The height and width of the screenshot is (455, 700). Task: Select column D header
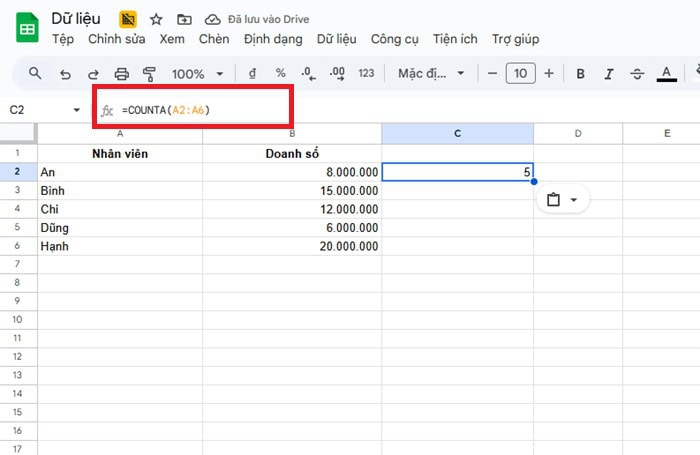pos(578,134)
